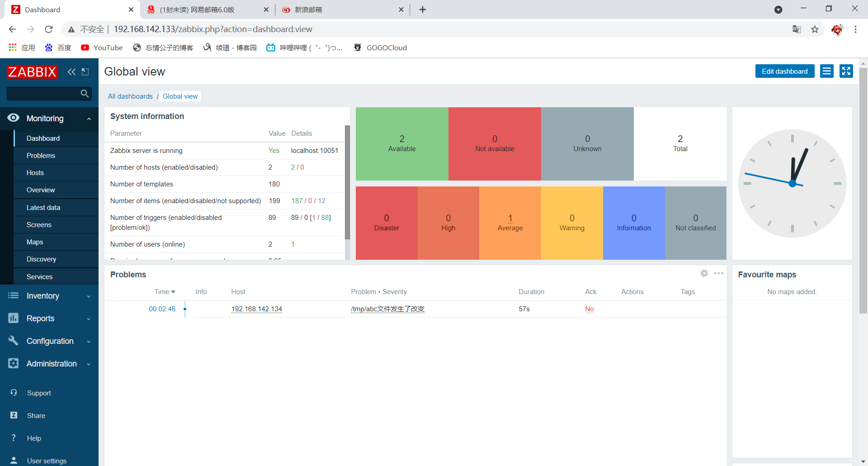Open the dashboard actions hamburger menu
This screenshot has height=466, width=868.
(x=827, y=71)
